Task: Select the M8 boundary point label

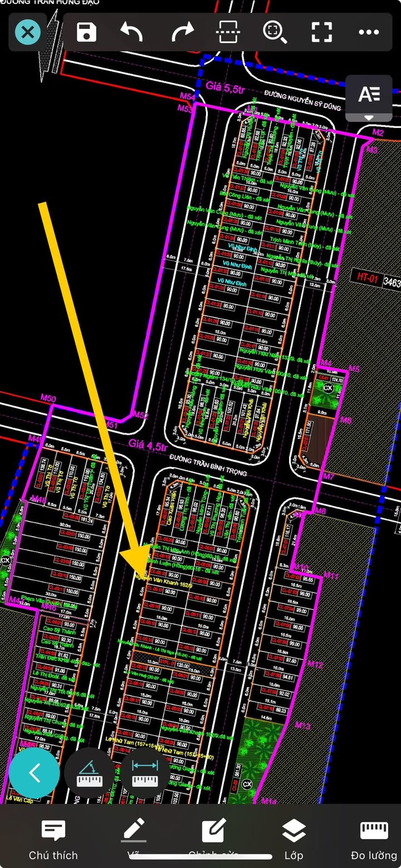Action: point(320,511)
